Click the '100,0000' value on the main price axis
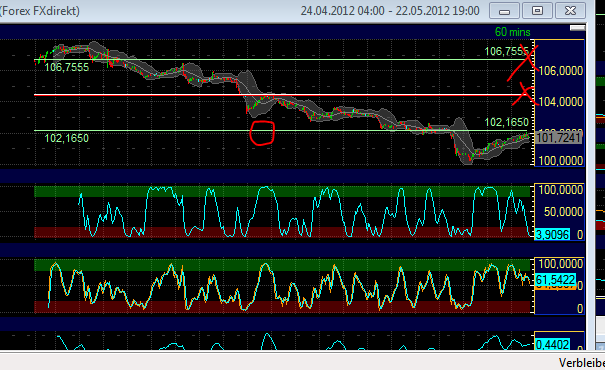 click(561, 160)
